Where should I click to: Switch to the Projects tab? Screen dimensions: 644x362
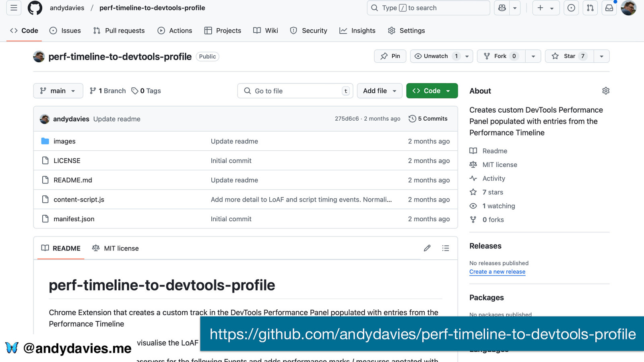tap(223, 31)
